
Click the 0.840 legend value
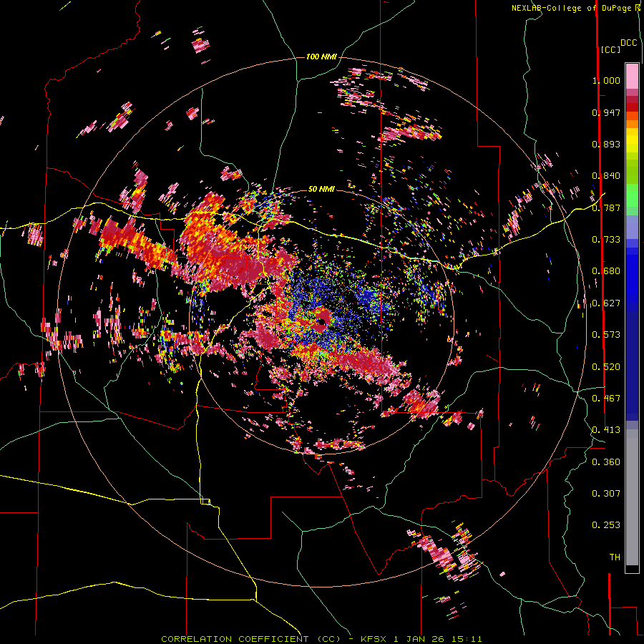606,176
